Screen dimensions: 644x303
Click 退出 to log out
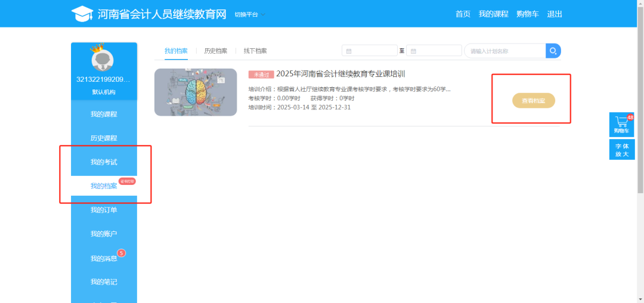click(x=555, y=14)
